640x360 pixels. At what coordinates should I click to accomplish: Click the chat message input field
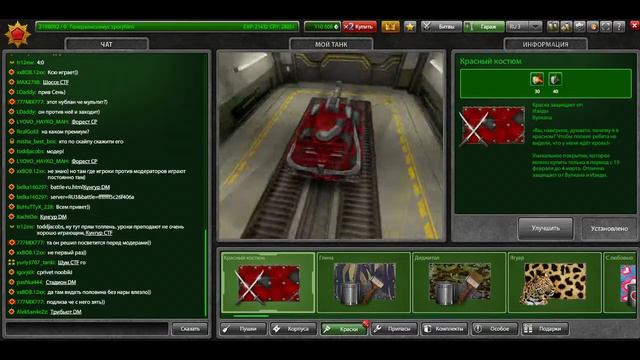pos(87,329)
